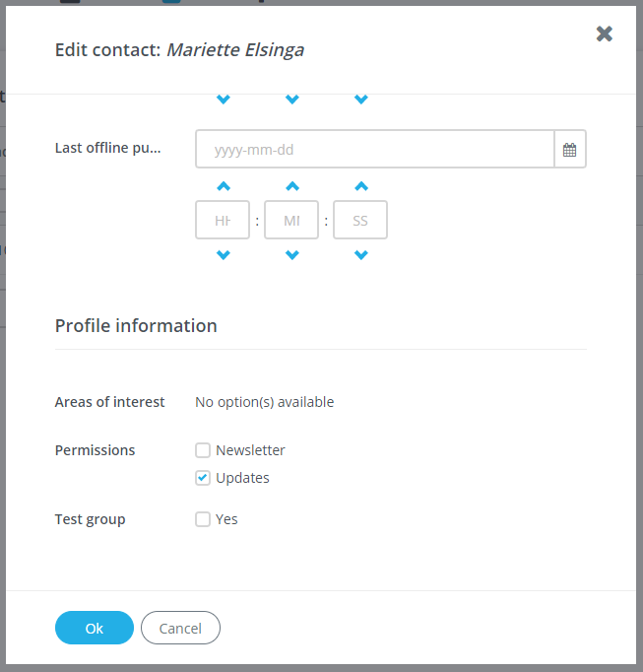Select the MI minutes input box
643x672 pixels.
291,221
